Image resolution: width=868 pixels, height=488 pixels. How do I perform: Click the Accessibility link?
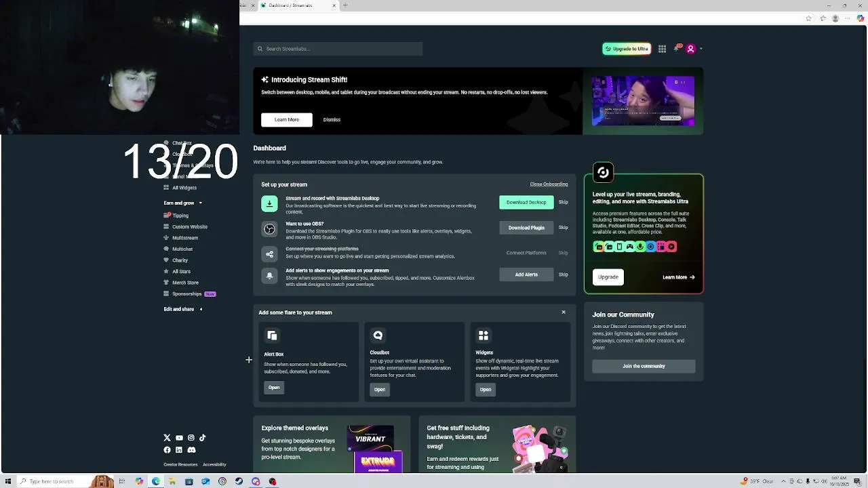click(x=214, y=465)
